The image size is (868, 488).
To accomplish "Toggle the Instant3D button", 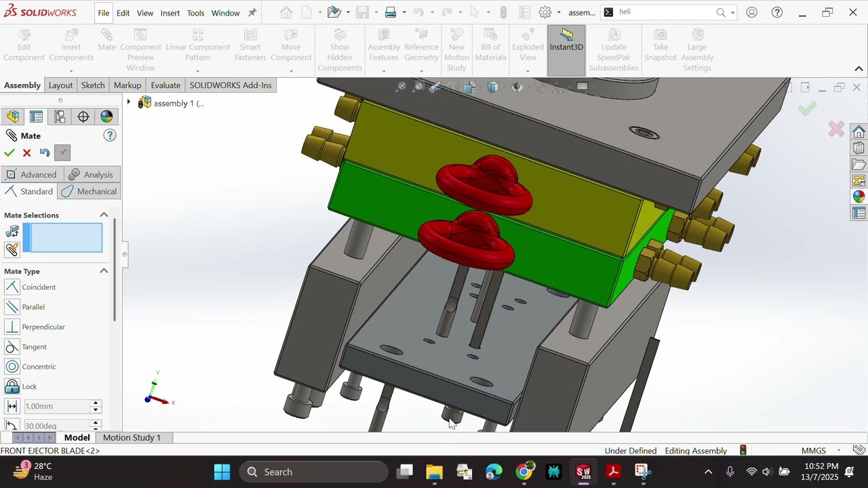I will 566,50.
